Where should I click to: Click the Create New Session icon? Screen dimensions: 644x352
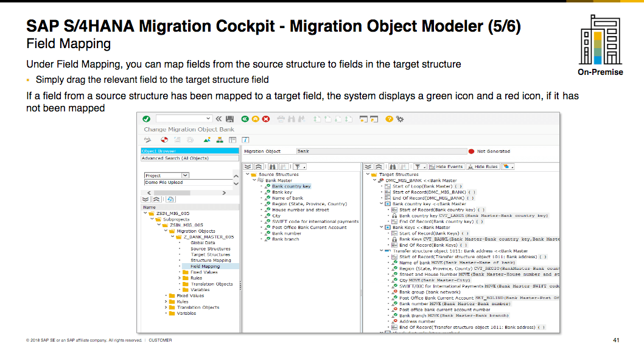[x=363, y=119]
